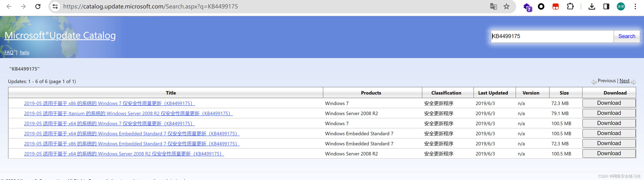Click the "KB4499175" search results heading
Viewport: 644px width, 180px height.
25,69
